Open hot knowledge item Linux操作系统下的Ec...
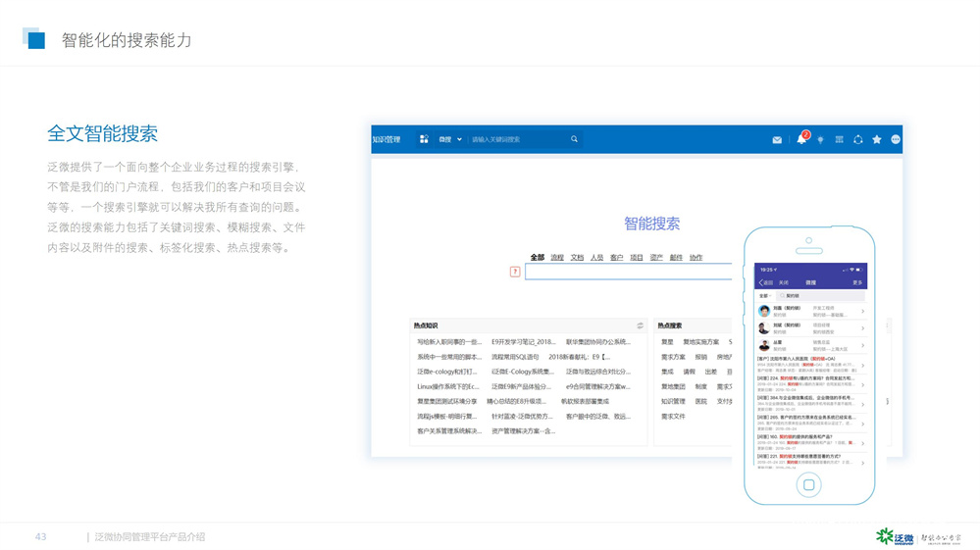The height and width of the screenshot is (550, 980). click(448, 386)
